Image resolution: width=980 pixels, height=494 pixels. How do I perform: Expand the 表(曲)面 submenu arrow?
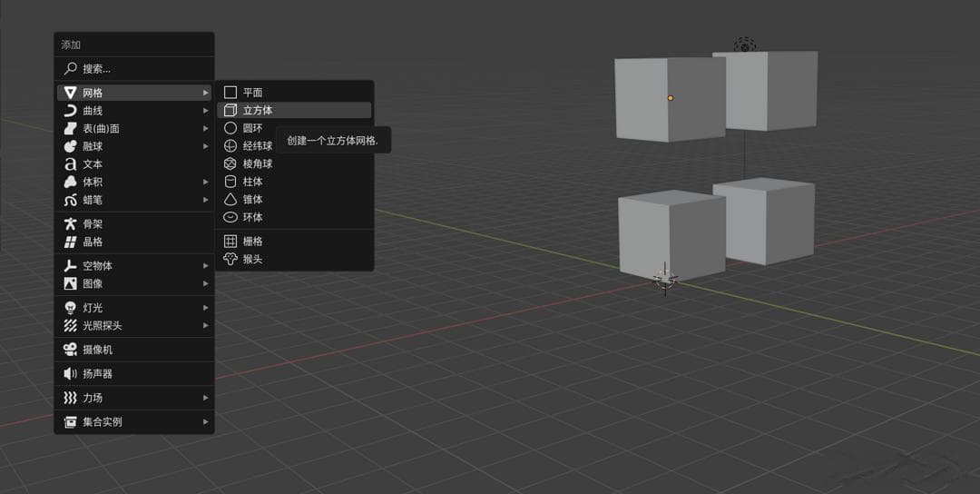point(206,128)
